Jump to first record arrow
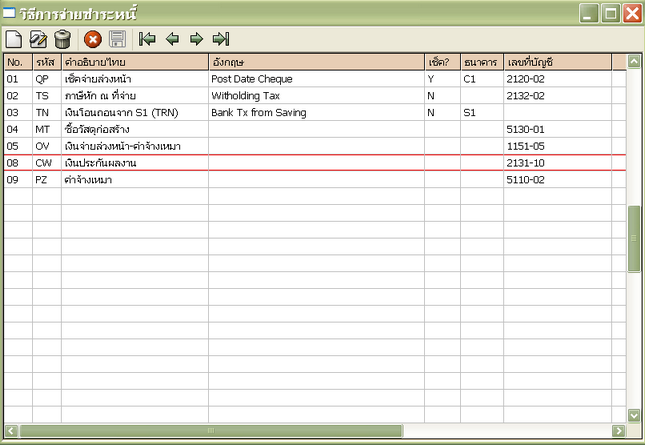Image resolution: width=645 pixels, height=445 pixels. click(x=147, y=39)
